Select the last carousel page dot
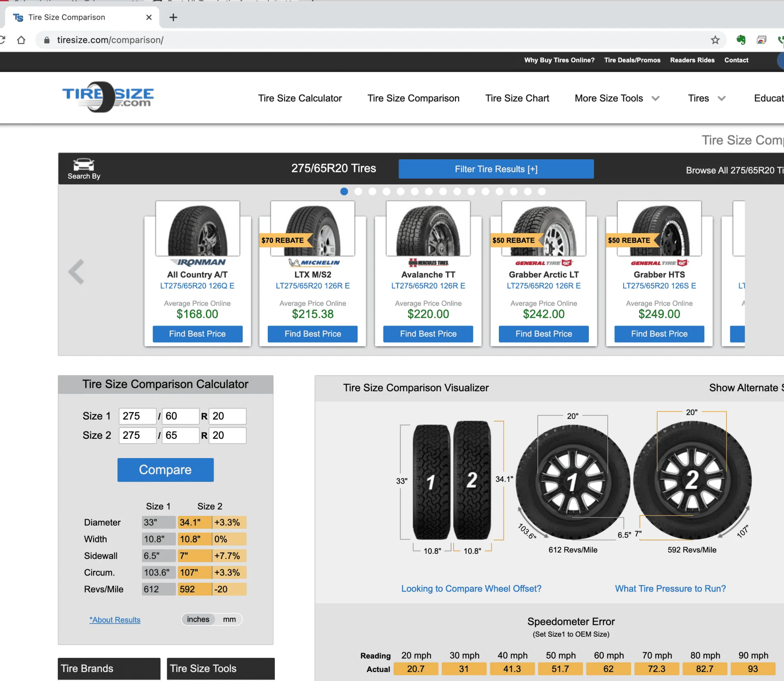The width and height of the screenshot is (784, 681). 542,192
